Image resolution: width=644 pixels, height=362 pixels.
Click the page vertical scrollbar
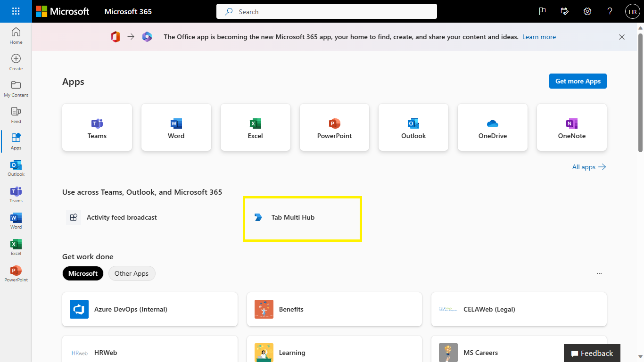click(x=640, y=92)
